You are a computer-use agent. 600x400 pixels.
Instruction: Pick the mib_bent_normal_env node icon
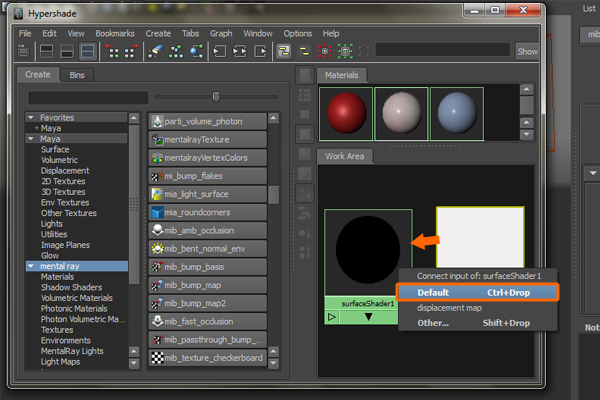157,249
